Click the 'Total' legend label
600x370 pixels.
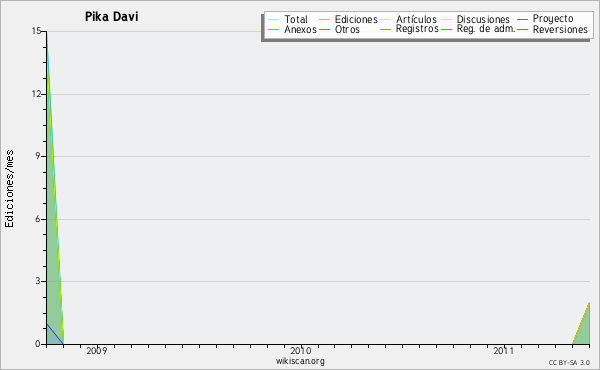click(x=296, y=19)
